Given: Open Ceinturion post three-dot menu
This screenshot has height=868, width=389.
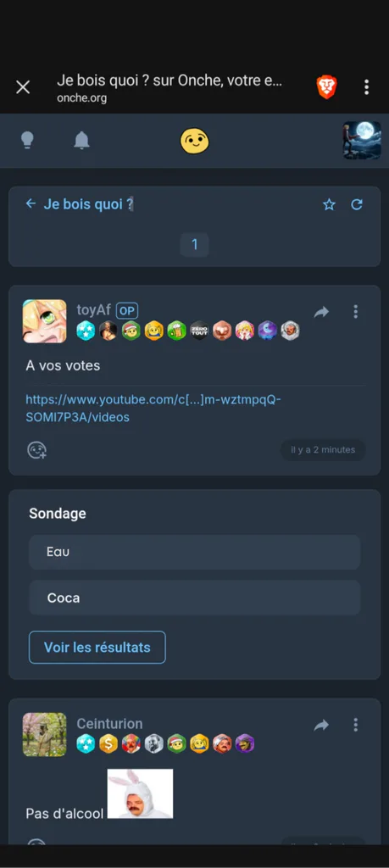Looking at the screenshot, I should point(356,725).
